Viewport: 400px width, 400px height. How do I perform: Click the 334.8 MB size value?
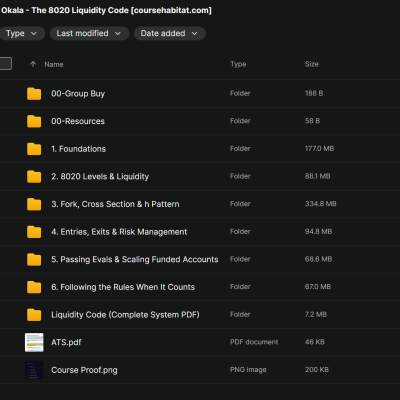click(321, 204)
